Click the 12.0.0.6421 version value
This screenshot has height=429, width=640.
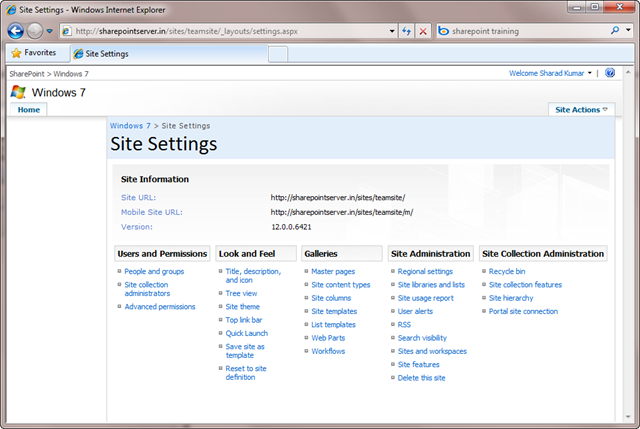click(x=291, y=227)
